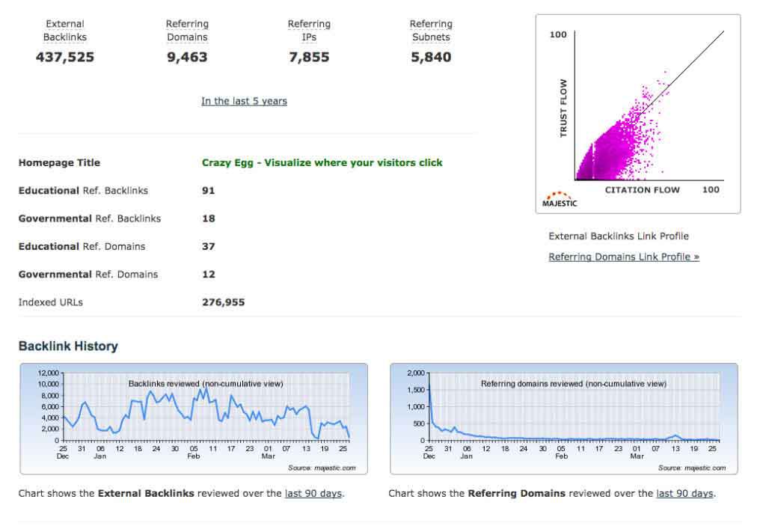
Task: Click the Referring IPs stat label
Action: (309, 30)
